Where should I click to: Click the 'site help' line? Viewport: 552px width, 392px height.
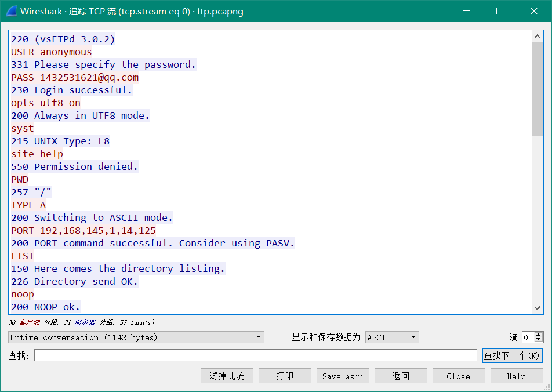(x=37, y=154)
